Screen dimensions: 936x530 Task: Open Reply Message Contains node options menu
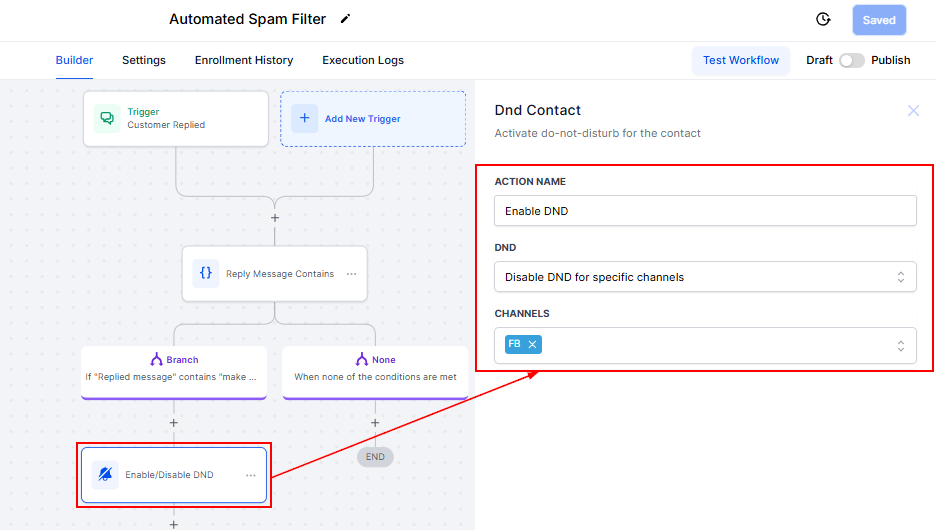point(351,274)
